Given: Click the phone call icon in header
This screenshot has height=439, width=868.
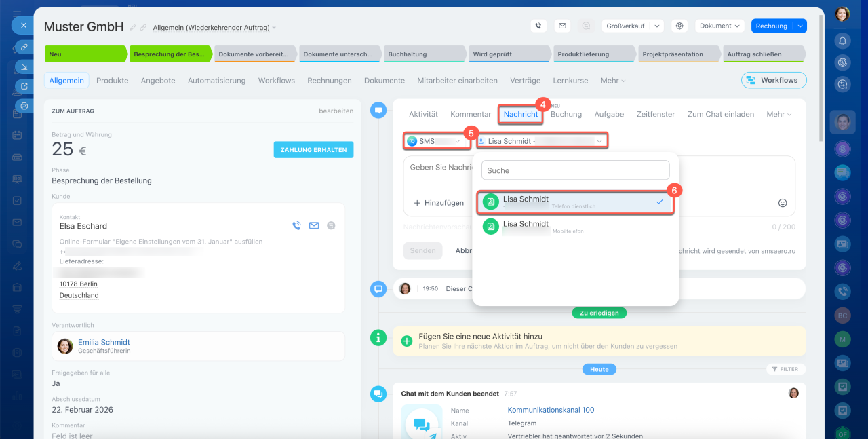Looking at the screenshot, I should click(538, 26).
